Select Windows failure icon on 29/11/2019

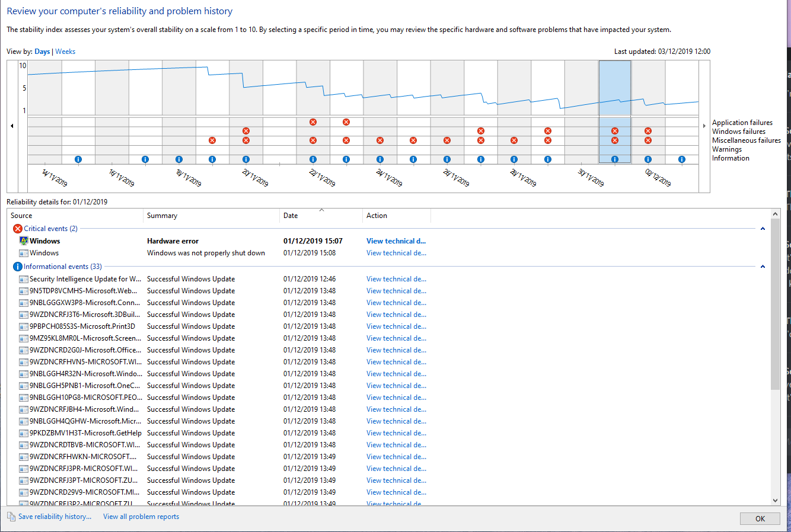548,131
